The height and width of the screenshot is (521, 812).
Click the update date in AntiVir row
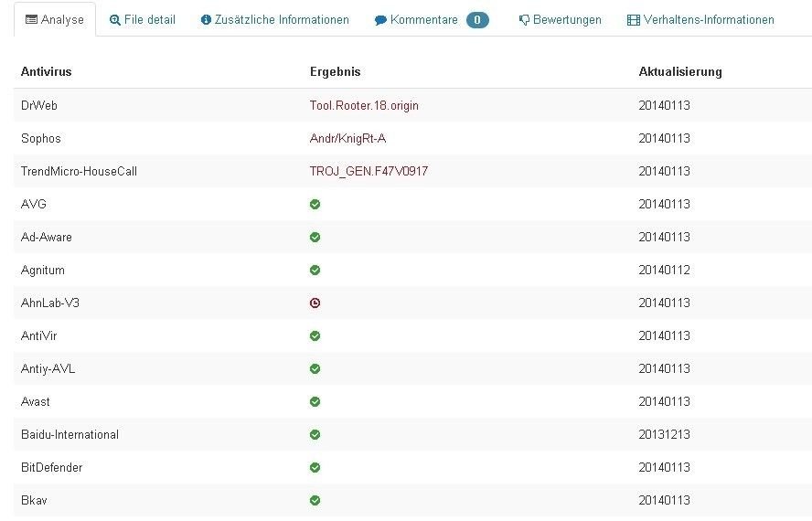665,335
